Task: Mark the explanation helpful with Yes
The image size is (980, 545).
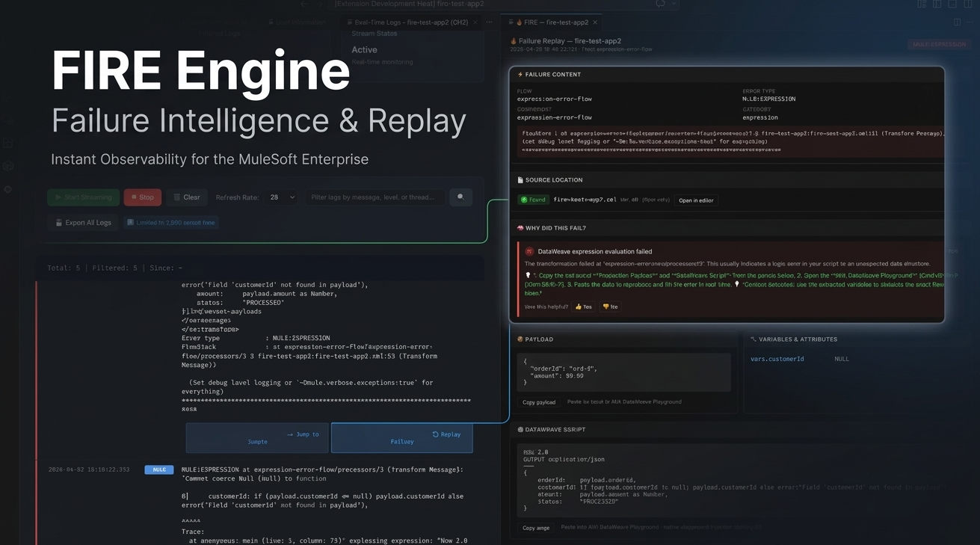Action: (x=583, y=307)
